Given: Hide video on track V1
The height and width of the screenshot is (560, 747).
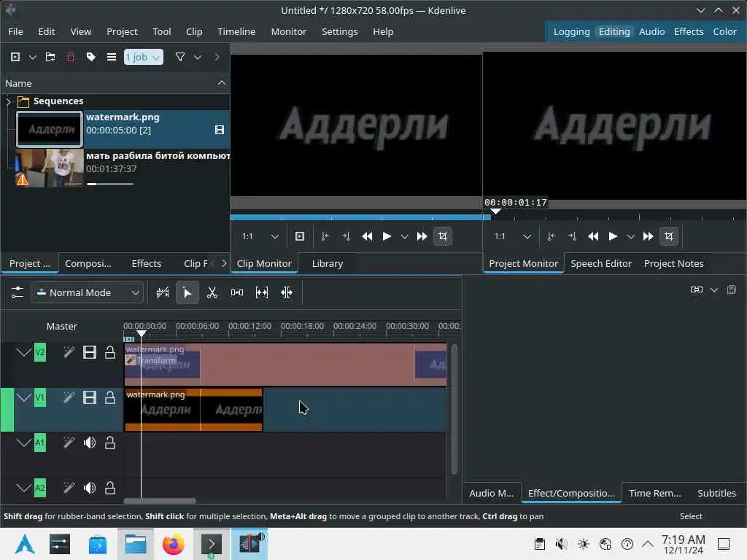Looking at the screenshot, I should 90,397.
